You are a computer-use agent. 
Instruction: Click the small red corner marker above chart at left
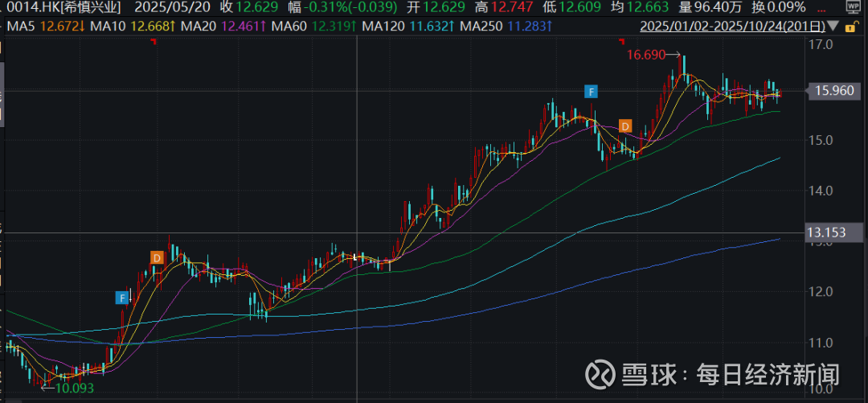pos(153,43)
